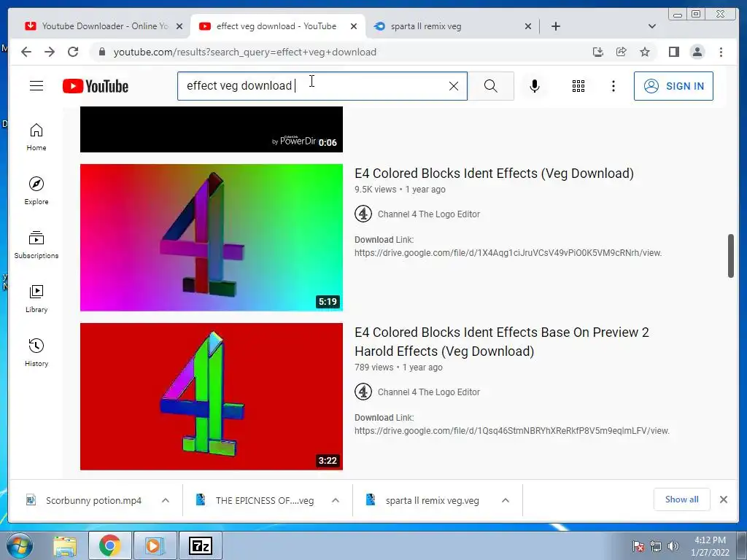Click the PowerDirector video thumbnail at top
This screenshot has width=747, height=560.
[x=211, y=130]
